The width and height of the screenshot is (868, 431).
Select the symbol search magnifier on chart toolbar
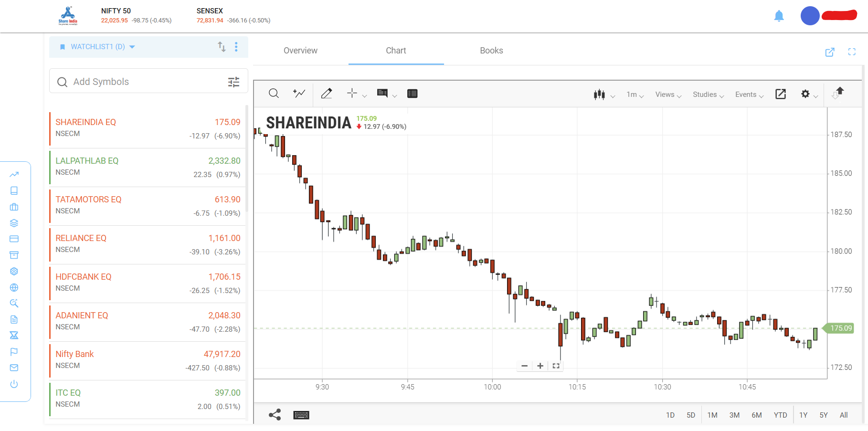(274, 93)
